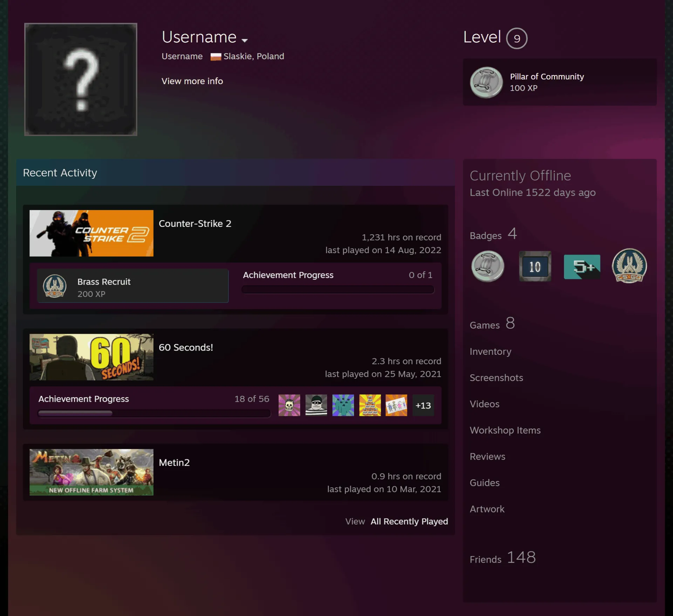Open the 60 Seconds! game banner

[x=91, y=357]
